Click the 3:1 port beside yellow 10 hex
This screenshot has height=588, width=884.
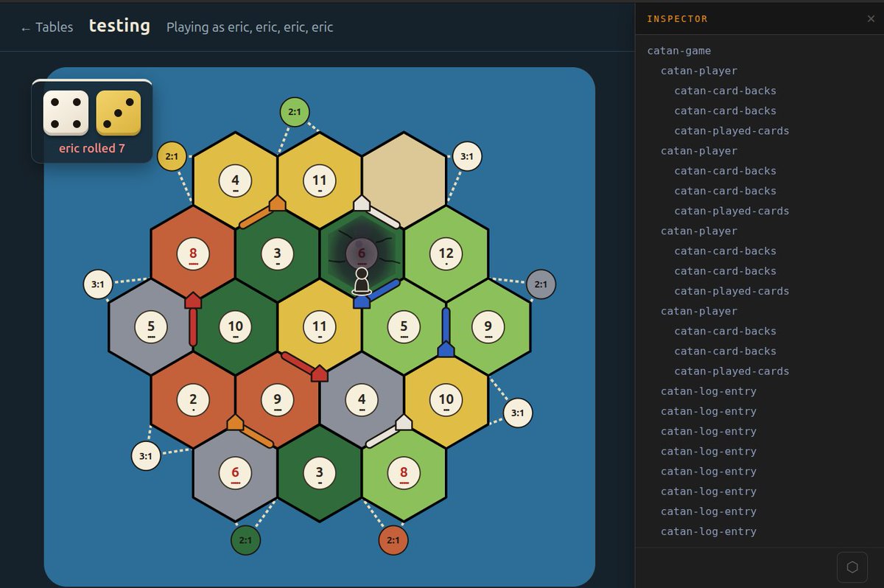click(x=518, y=413)
